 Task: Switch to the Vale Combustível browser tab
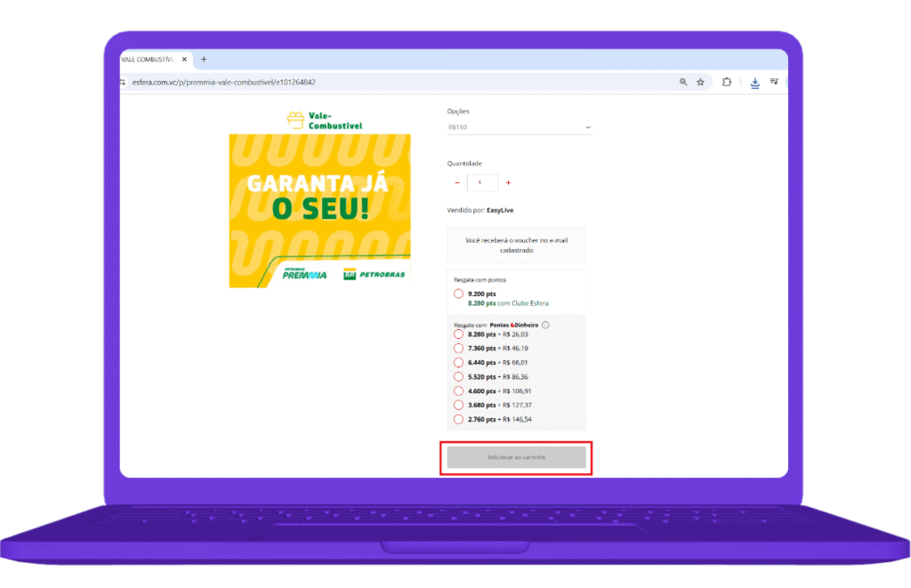coord(151,60)
